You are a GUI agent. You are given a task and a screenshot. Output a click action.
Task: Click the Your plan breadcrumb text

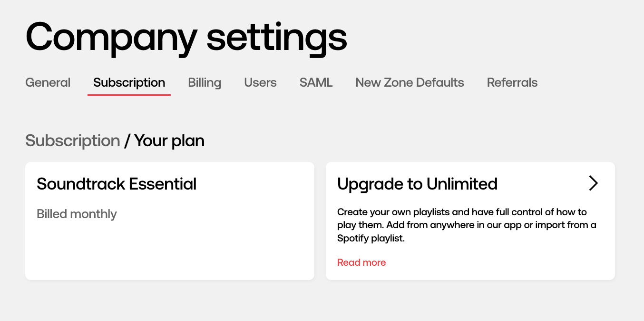169,141
